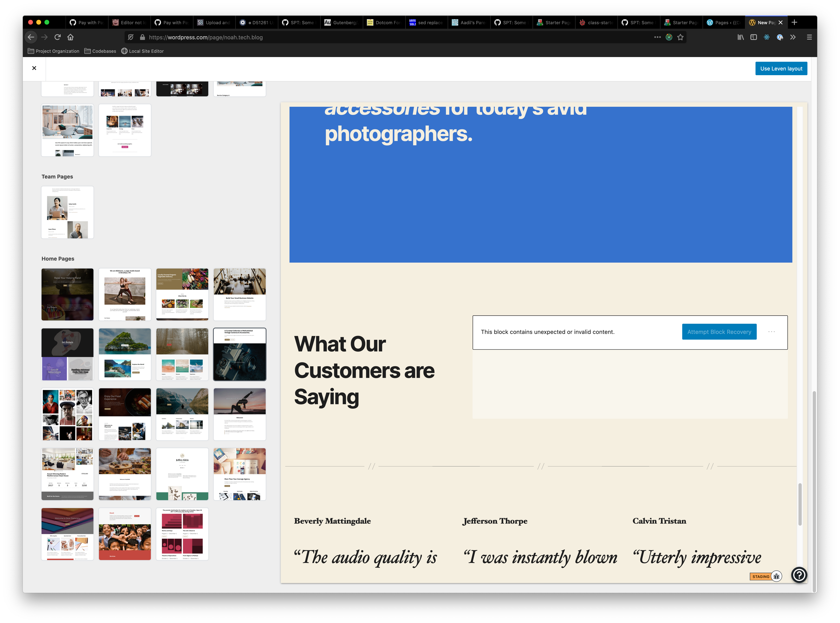The width and height of the screenshot is (840, 623).
Task: Close the layout selector with X icon
Action: point(34,68)
